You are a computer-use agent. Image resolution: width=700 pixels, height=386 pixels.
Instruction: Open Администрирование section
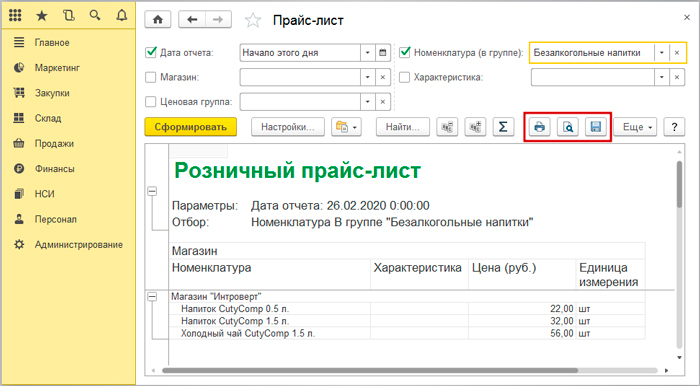79,245
